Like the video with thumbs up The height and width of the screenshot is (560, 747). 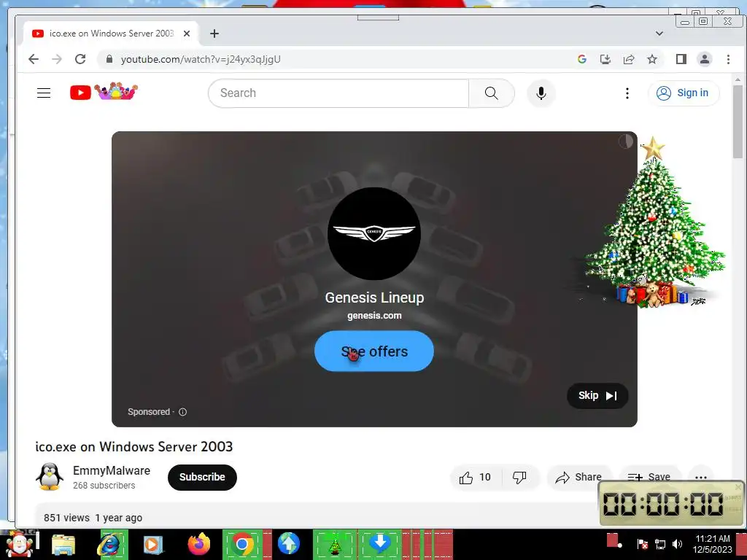tap(474, 477)
